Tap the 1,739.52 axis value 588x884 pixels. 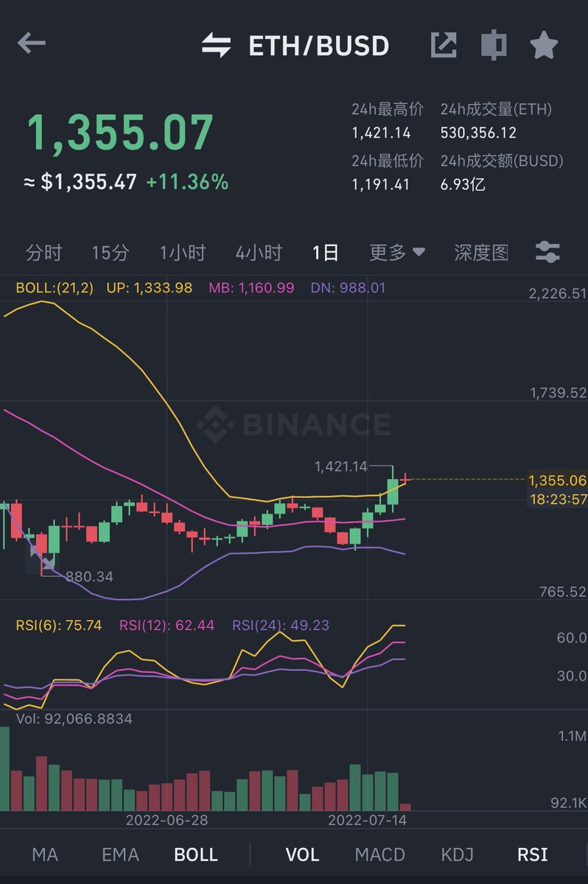tap(558, 393)
